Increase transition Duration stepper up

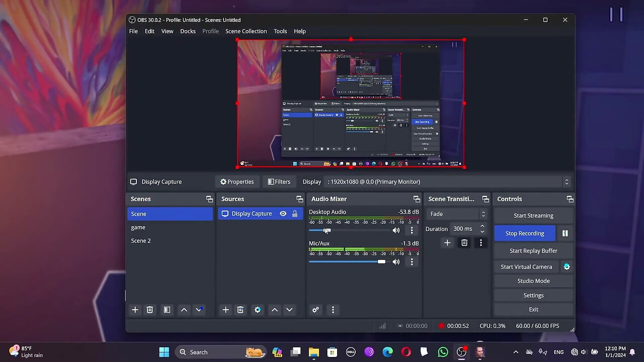(482, 226)
